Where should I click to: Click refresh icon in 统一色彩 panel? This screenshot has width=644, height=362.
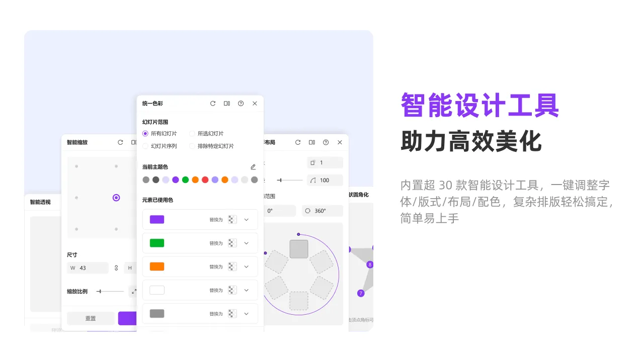click(213, 104)
